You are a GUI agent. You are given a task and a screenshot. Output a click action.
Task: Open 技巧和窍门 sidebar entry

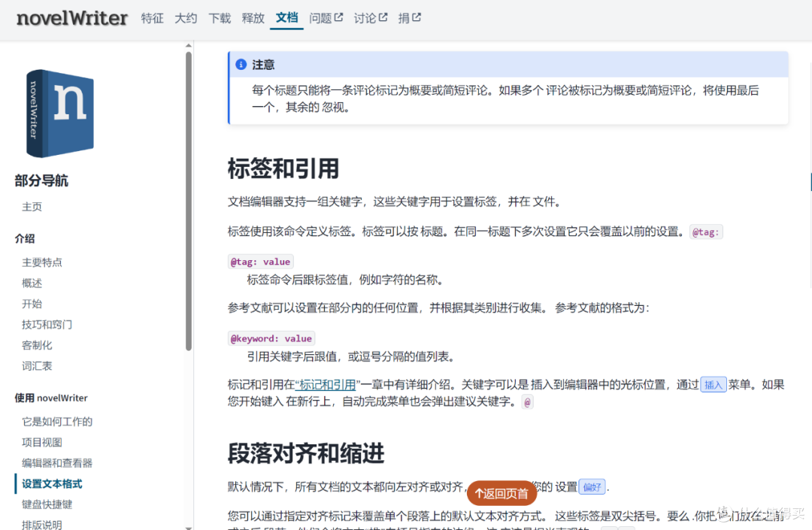[x=47, y=325]
